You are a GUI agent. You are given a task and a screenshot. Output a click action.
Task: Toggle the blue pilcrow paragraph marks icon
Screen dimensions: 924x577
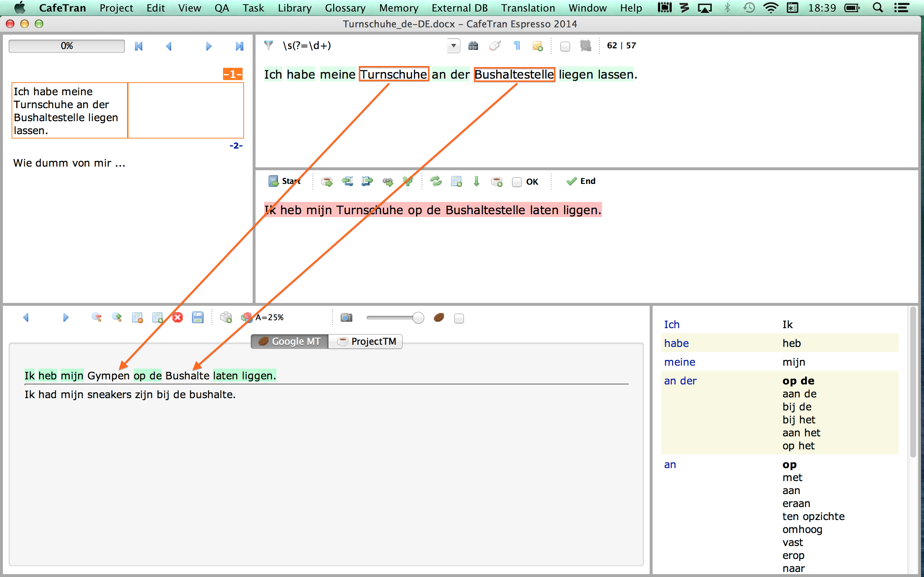point(517,46)
